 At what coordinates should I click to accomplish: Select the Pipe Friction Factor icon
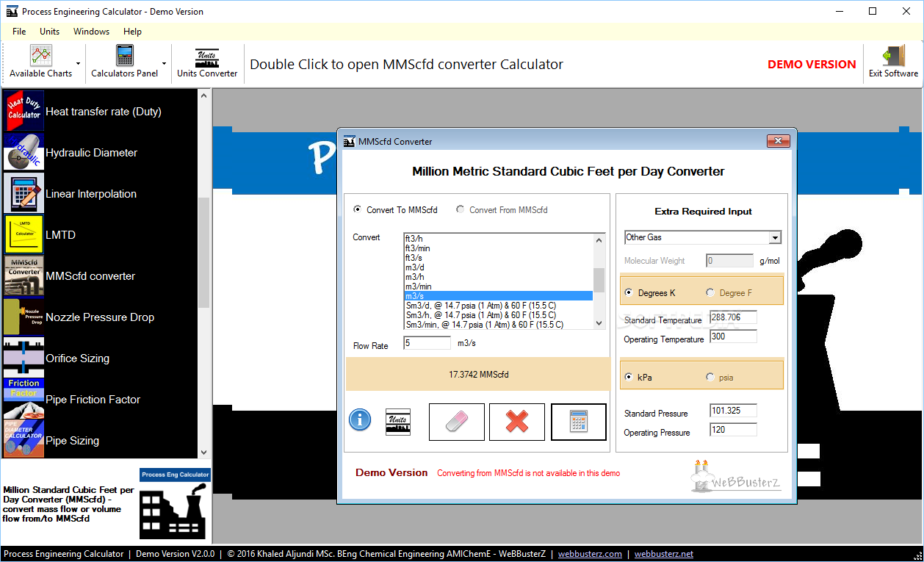(x=24, y=399)
